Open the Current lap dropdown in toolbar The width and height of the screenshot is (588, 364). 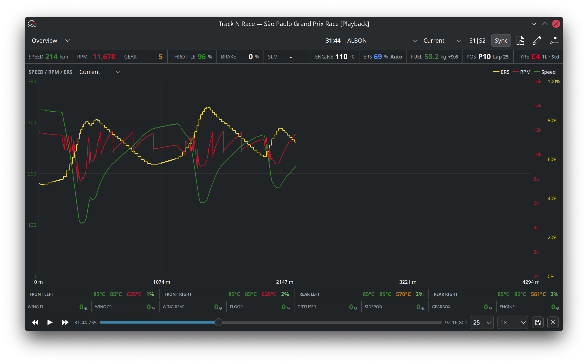coord(442,40)
